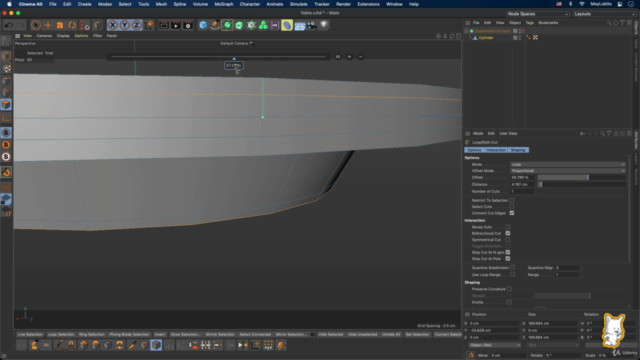Click the Undo arrow icon

pyautogui.click(x=9, y=25)
